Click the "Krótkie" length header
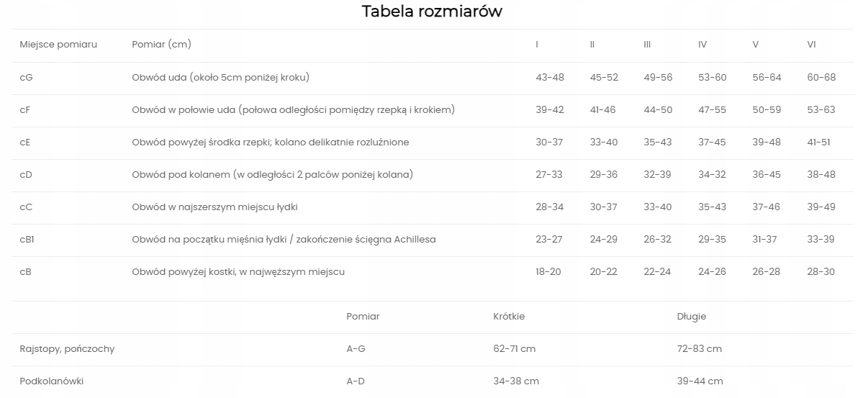The width and height of the screenshot is (868, 398). (509, 317)
